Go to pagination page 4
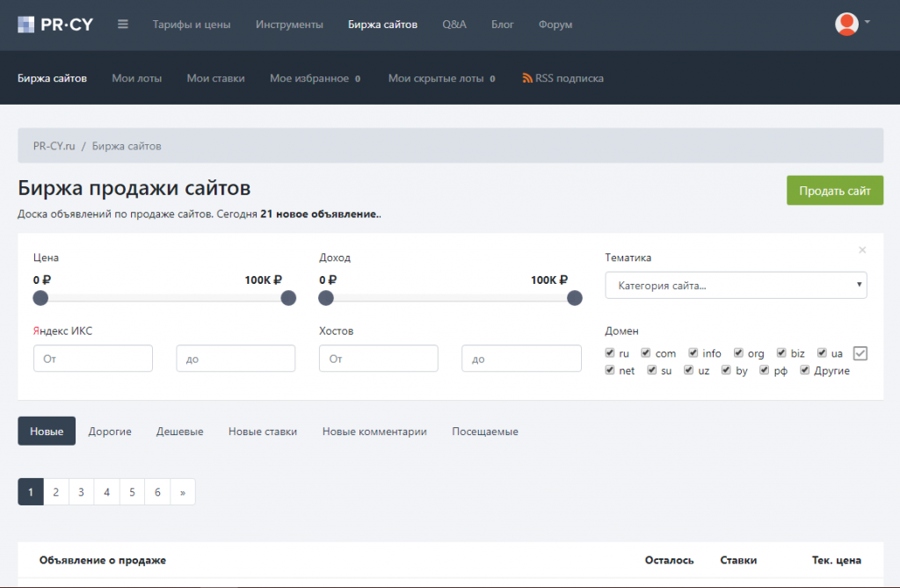 tap(106, 491)
